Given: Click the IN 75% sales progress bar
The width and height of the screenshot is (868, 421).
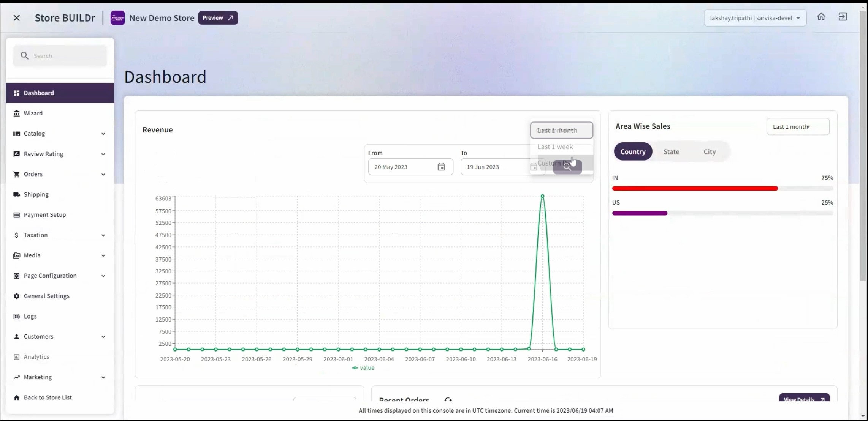Looking at the screenshot, I should 695,188.
